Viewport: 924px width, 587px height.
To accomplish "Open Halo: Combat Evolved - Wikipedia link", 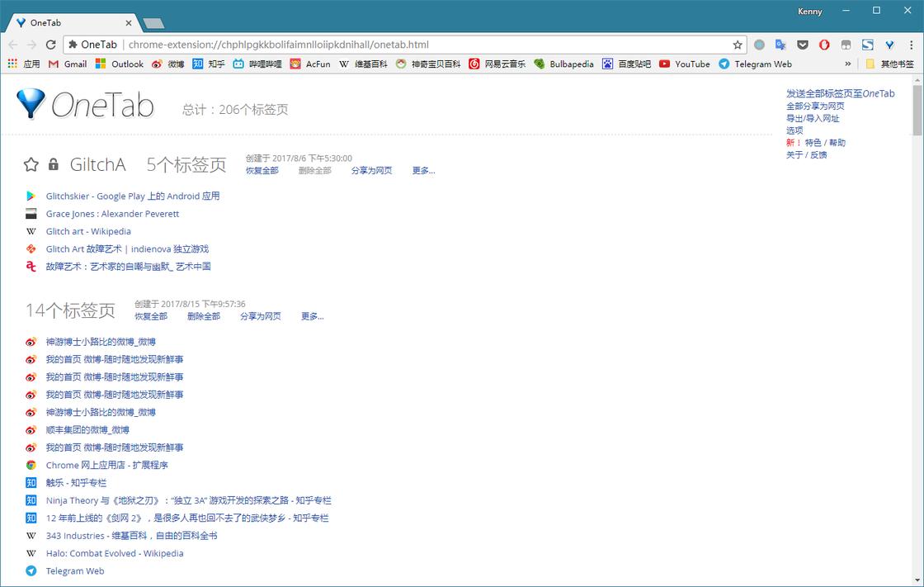I will click(115, 553).
